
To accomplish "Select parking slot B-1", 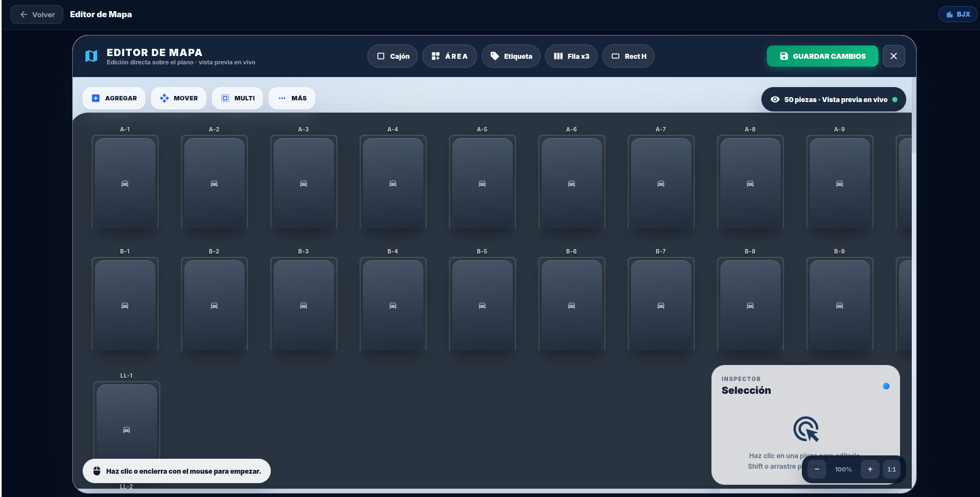I will click(125, 305).
